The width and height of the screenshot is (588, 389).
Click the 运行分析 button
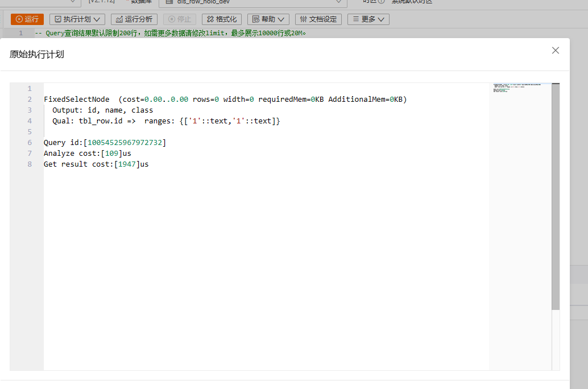tap(134, 19)
